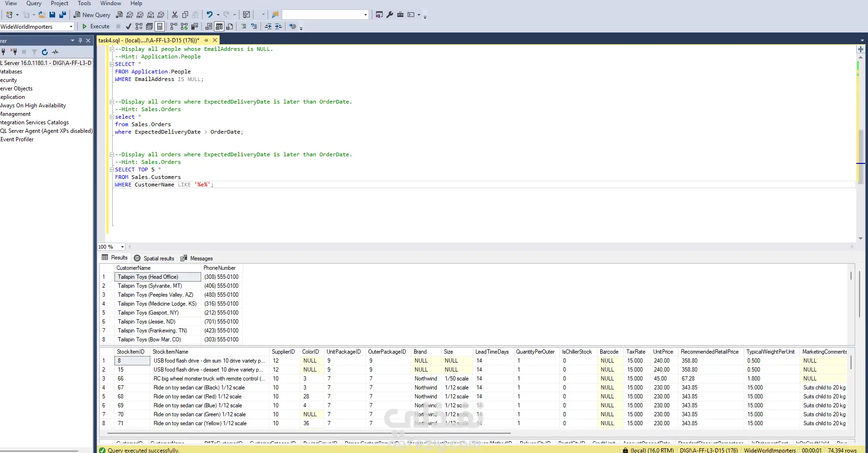The image size is (868, 453).
Task: Parse the query with the checkmark icon
Action: [128, 26]
